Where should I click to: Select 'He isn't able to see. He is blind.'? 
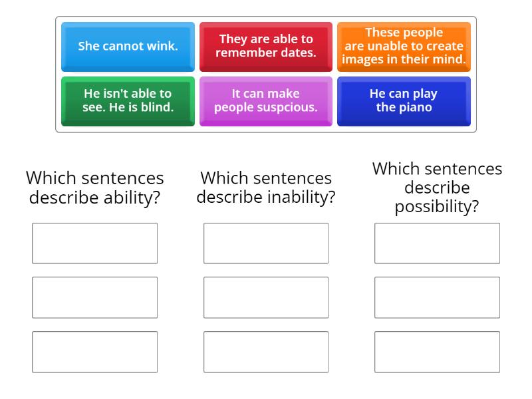pos(128,101)
